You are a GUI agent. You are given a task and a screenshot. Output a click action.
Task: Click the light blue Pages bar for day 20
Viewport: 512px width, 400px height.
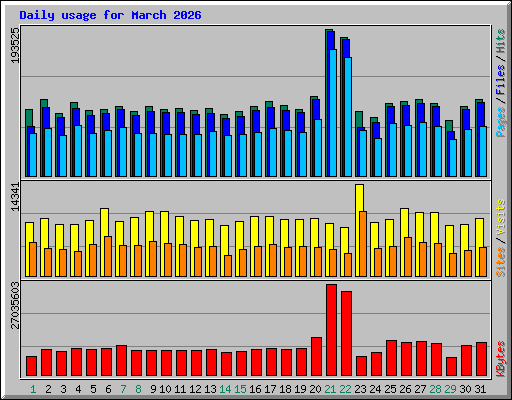coord(318,148)
